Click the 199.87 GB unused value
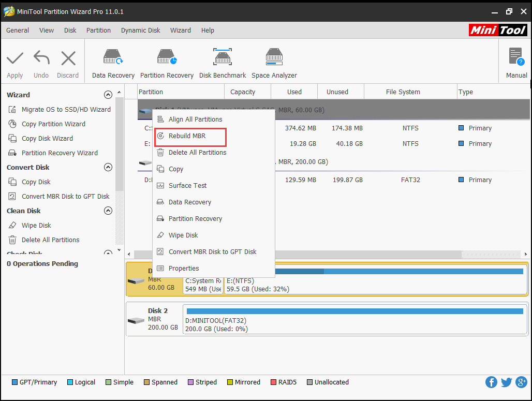532x401 pixels. (347, 180)
